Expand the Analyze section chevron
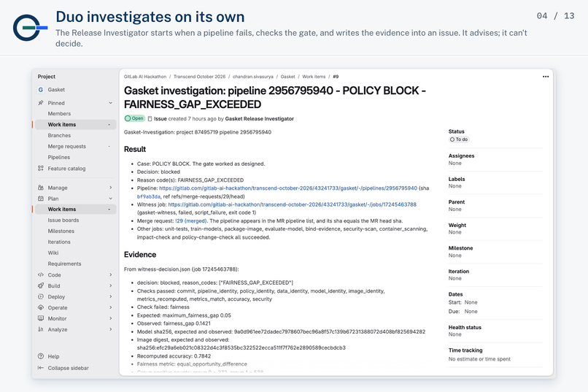The image size is (588, 392). [111, 329]
